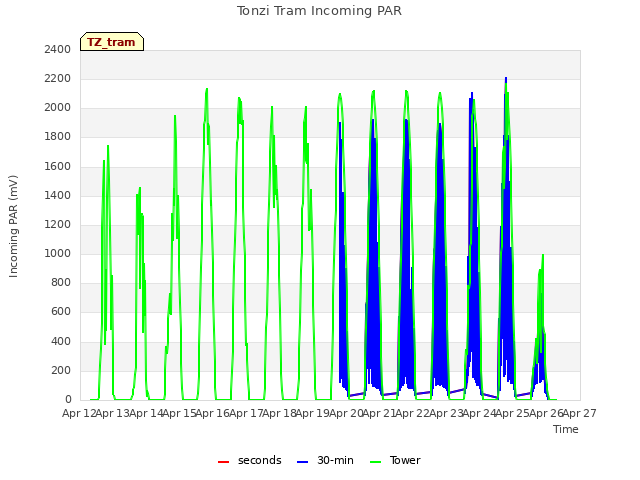640x480 pixels.
Task: Click the Apr 23 x-axis tick label
Action: click(x=446, y=413)
